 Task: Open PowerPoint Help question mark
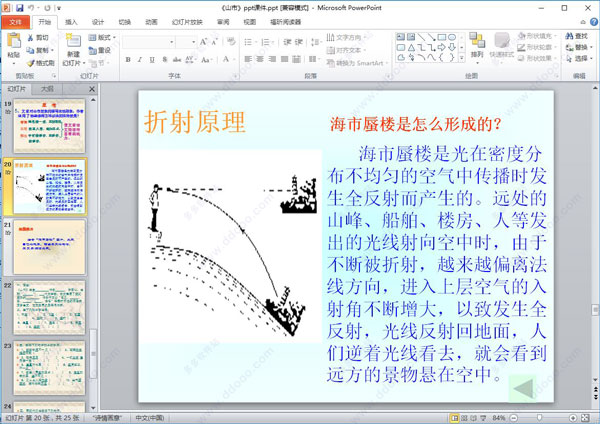point(594,22)
